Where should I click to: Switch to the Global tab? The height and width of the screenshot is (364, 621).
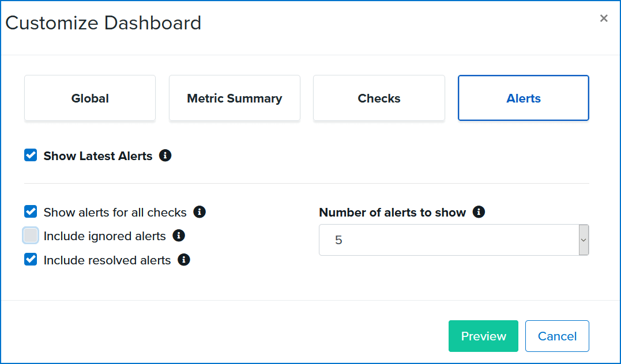point(90,98)
